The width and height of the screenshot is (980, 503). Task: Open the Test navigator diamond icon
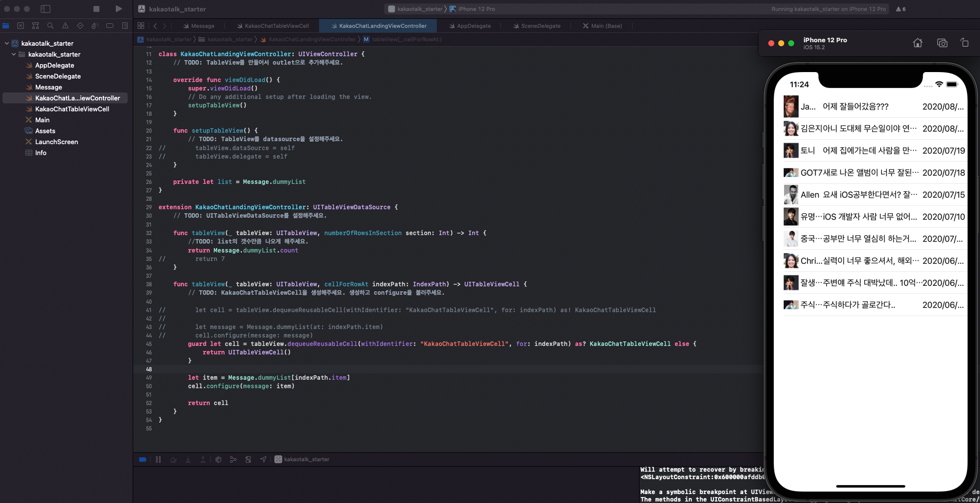(x=80, y=26)
